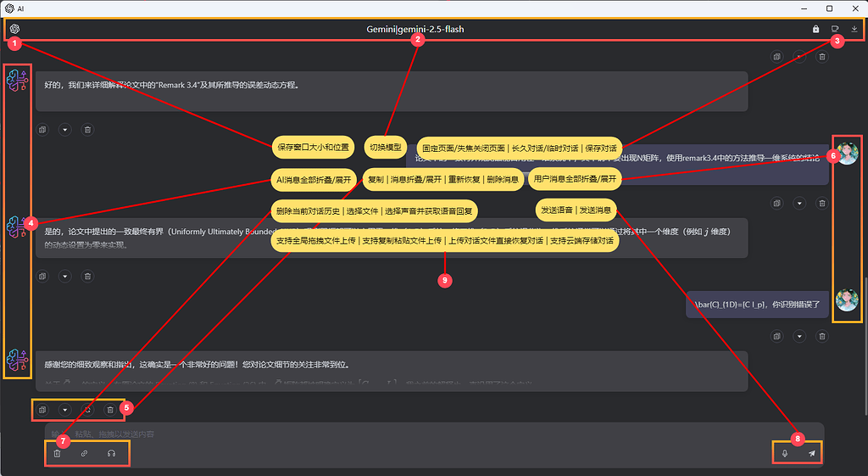Switch model via Gemini|gemini-2.5-flash title
The width and height of the screenshot is (868, 476).
(x=415, y=30)
